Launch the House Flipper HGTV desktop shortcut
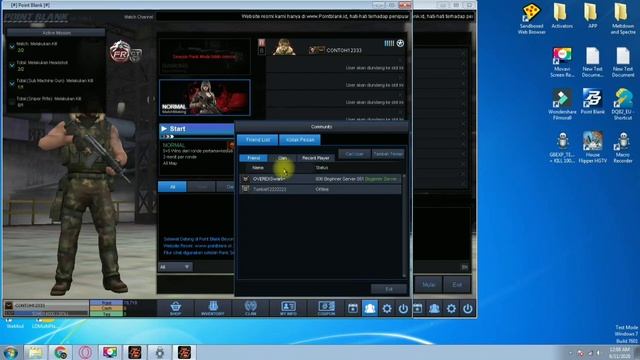Image resolution: width=640 pixels, height=360 pixels. (x=592, y=147)
